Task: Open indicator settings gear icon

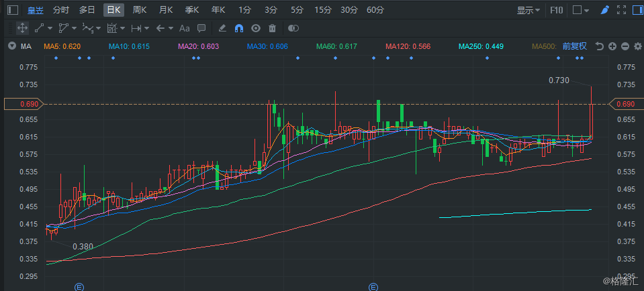Action: click(x=638, y=46)
